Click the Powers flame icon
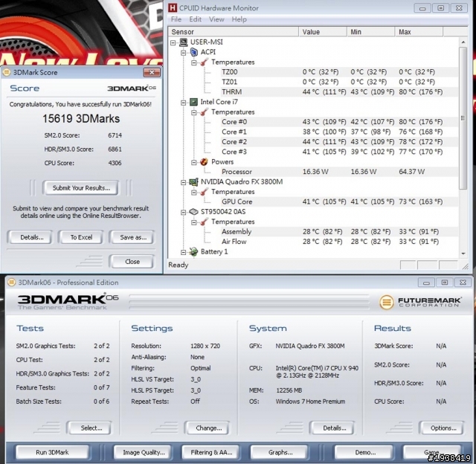The height and width of the screenshot is (464, 476). pos(204,162)
